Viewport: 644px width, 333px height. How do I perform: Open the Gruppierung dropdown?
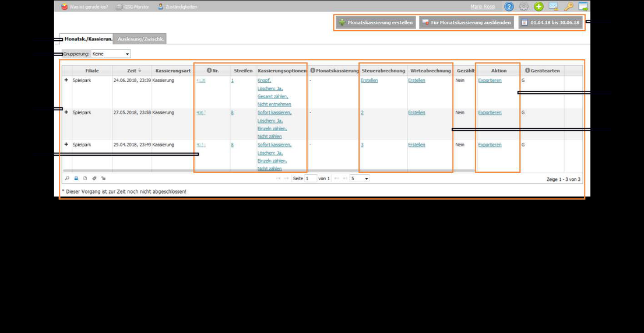click(x=111, y=54)
